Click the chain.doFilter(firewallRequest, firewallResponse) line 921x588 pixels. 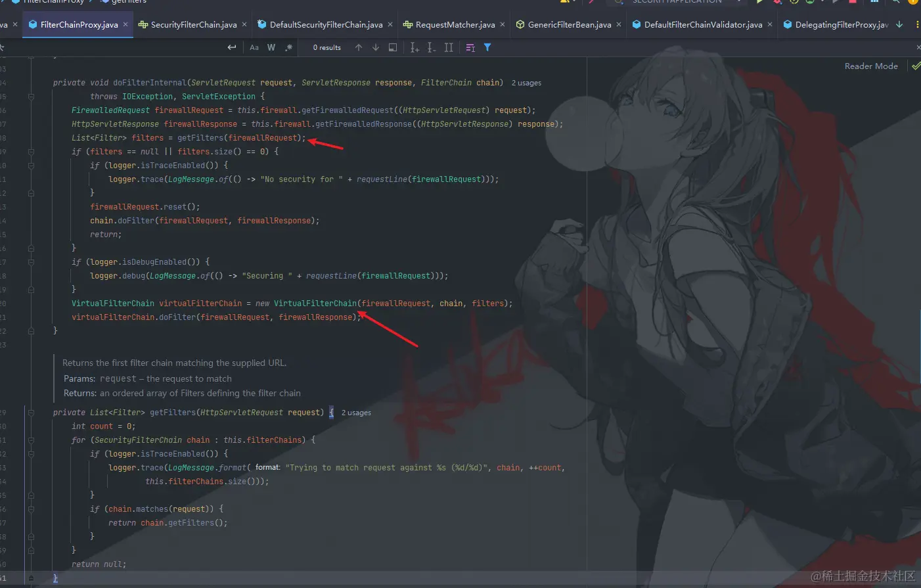[205, 221]
